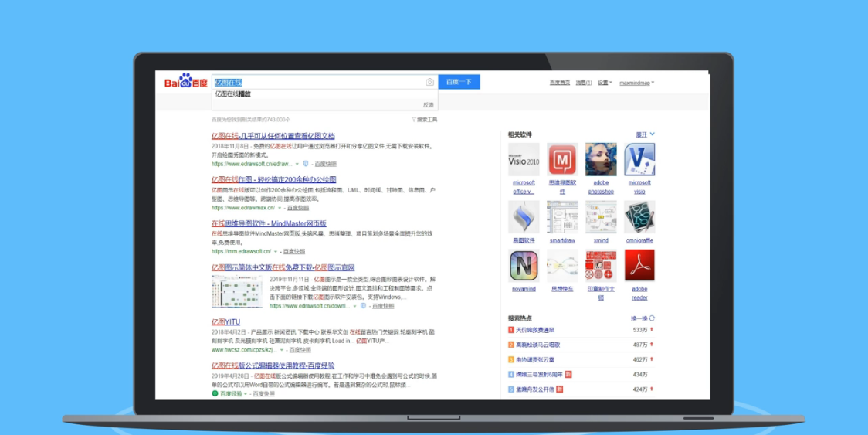Open hot search topic ranked number 5

[534, 389]
